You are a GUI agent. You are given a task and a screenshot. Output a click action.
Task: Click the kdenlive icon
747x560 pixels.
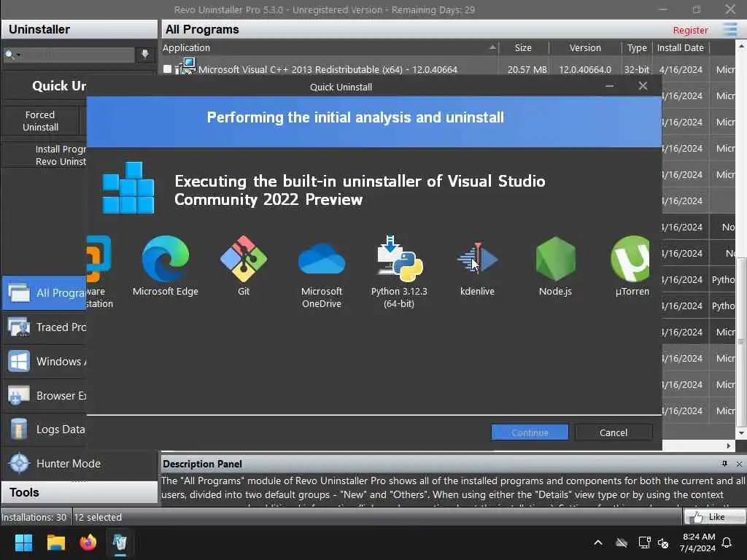coord(477,259)
